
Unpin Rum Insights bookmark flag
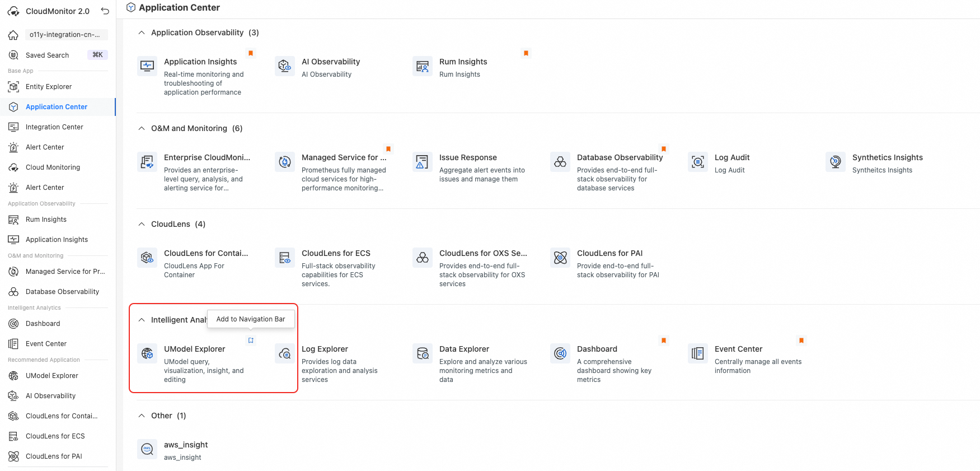pos(526,53)
